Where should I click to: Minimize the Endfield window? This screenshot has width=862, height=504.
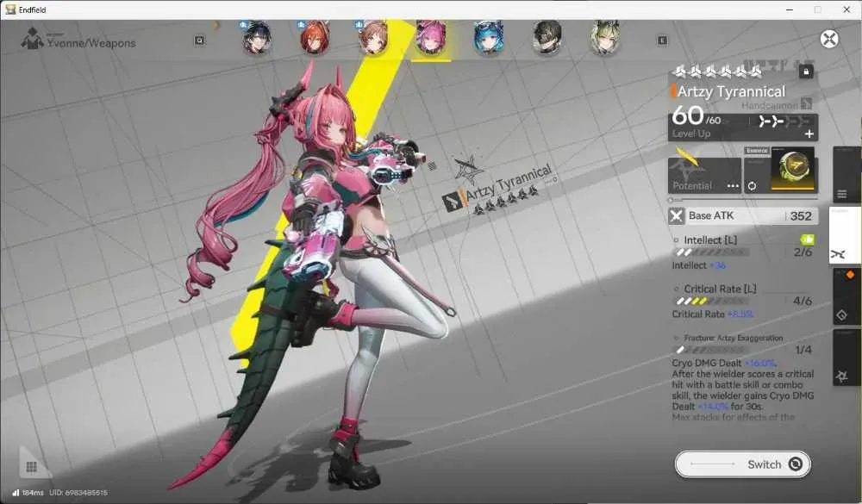[790, 9]
